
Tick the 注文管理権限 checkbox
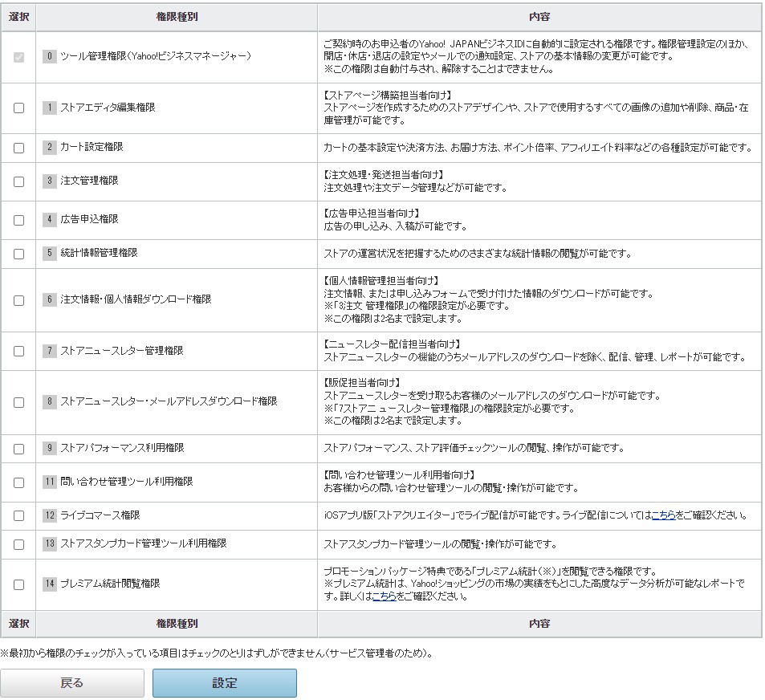coord(18,181)
